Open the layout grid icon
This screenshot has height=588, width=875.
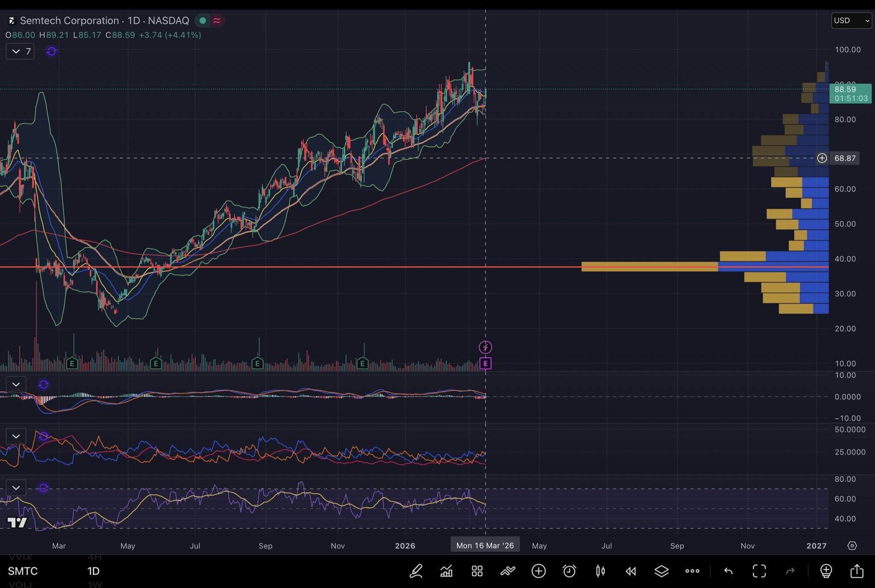477,571
